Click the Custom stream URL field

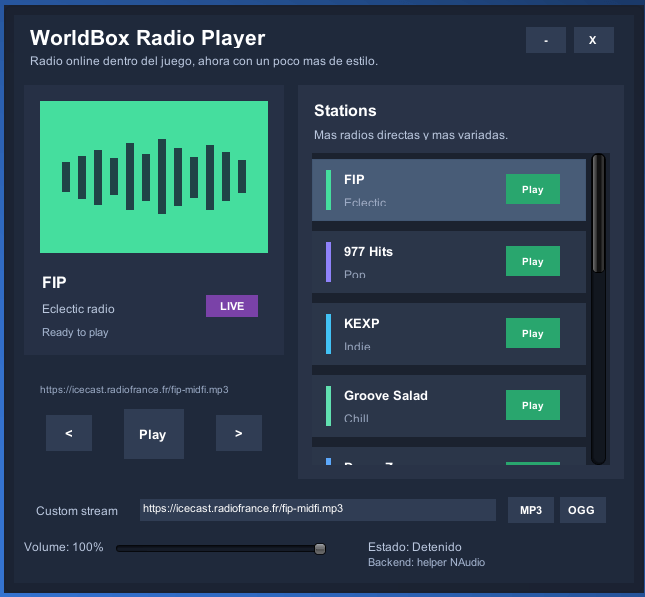[x=318, y=510]
